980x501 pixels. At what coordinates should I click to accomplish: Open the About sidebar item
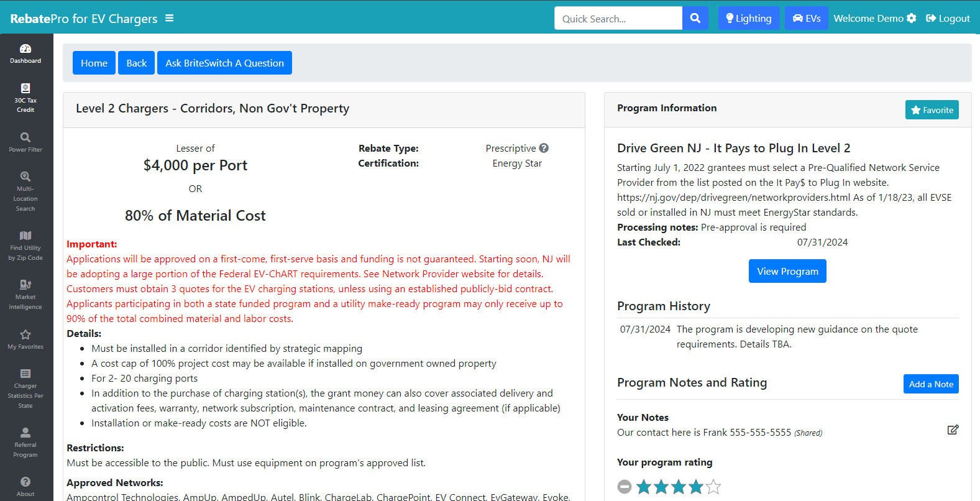coord(25,487)
